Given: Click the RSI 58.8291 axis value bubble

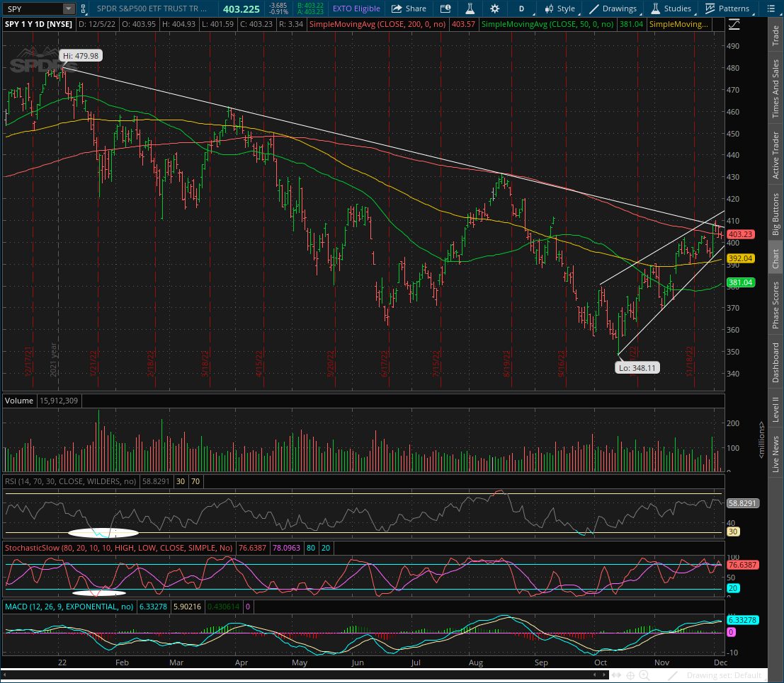Looking at the screenshot, I should (x=742, y=503).
